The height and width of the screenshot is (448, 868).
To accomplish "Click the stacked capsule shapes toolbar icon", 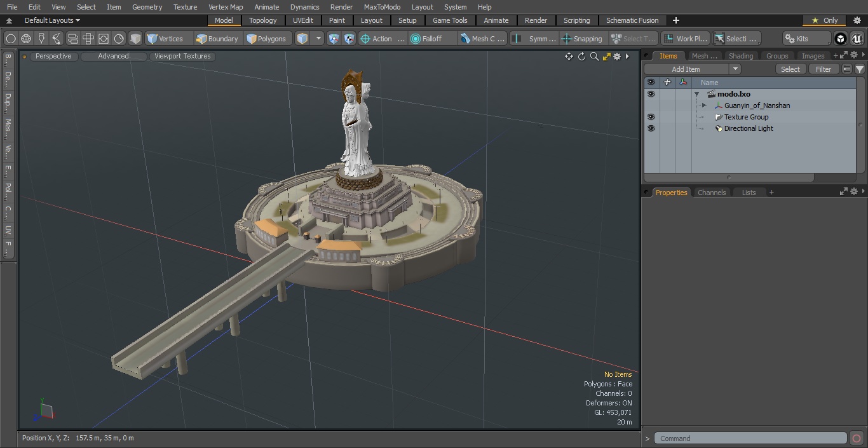I will point(72,39).
